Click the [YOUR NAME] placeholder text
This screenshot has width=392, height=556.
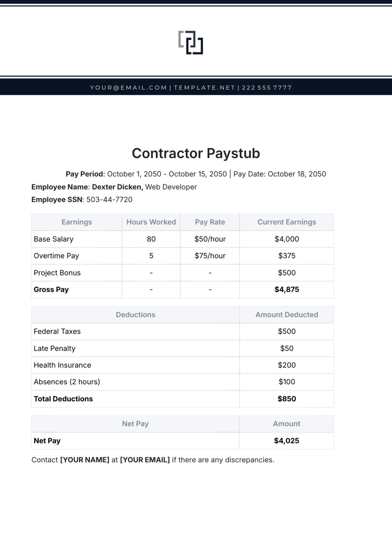[x=85, y=460]
